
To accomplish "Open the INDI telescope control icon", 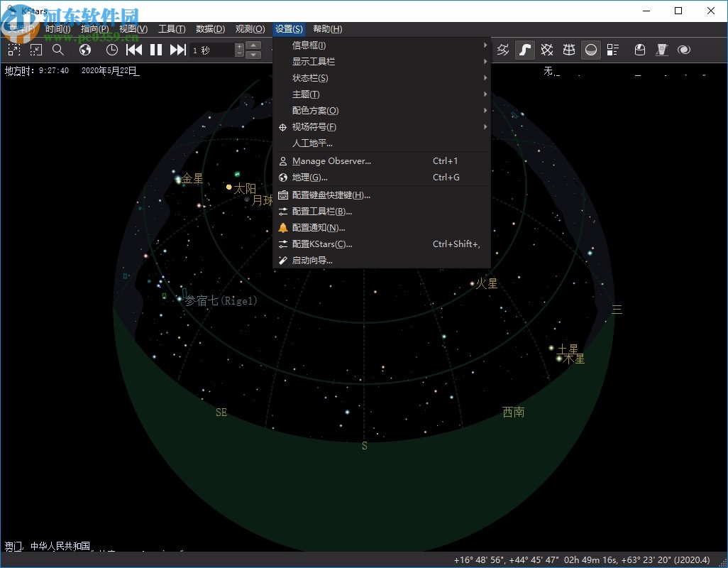I will pos(662,50).
